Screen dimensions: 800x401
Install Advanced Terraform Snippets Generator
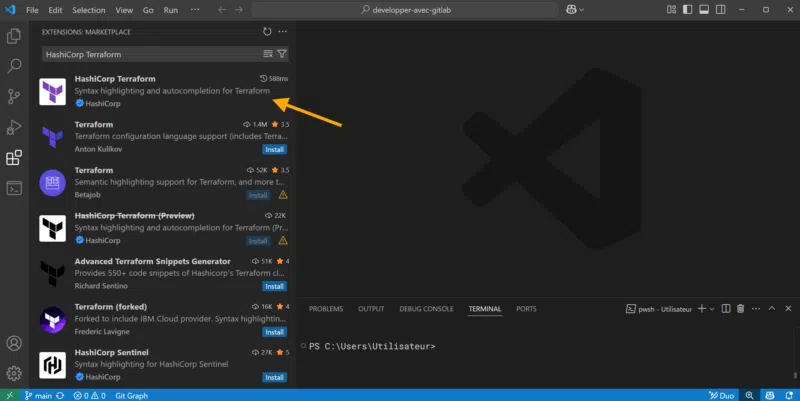[x=274, y=286]
